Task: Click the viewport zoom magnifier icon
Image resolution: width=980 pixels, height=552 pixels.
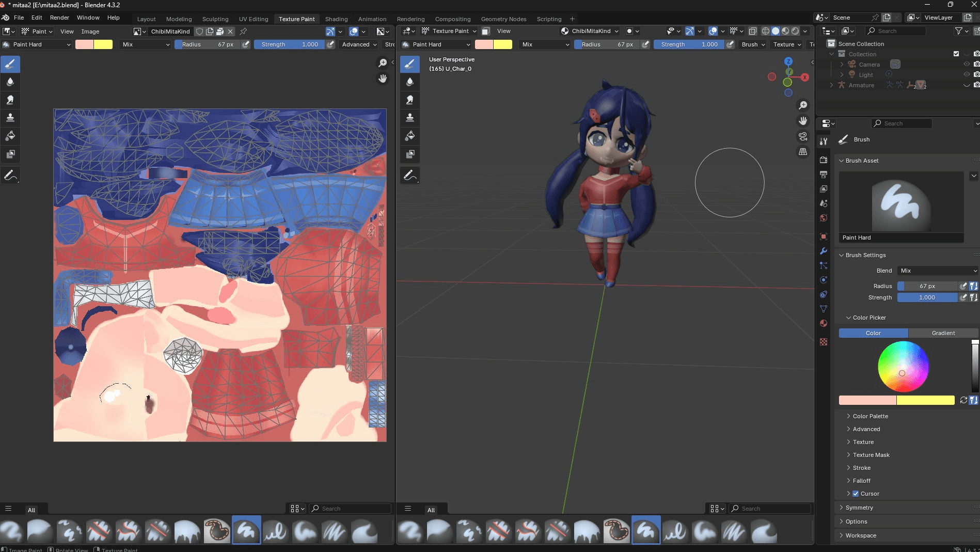Action: click(x=803, y=105)
